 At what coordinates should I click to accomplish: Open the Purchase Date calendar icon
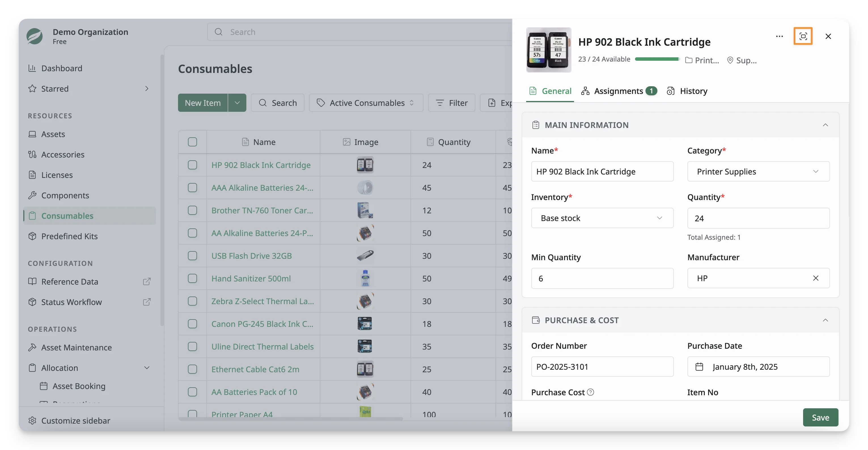pos(699,366)
